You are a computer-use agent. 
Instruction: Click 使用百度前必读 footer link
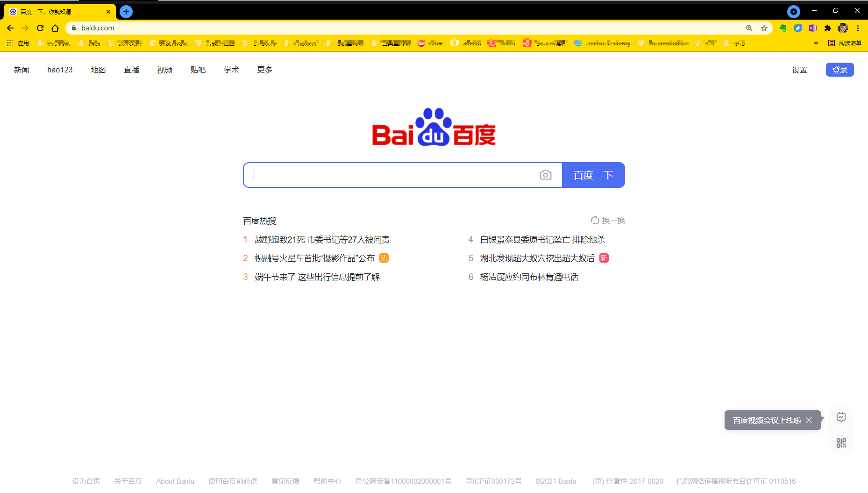[233, 481]
